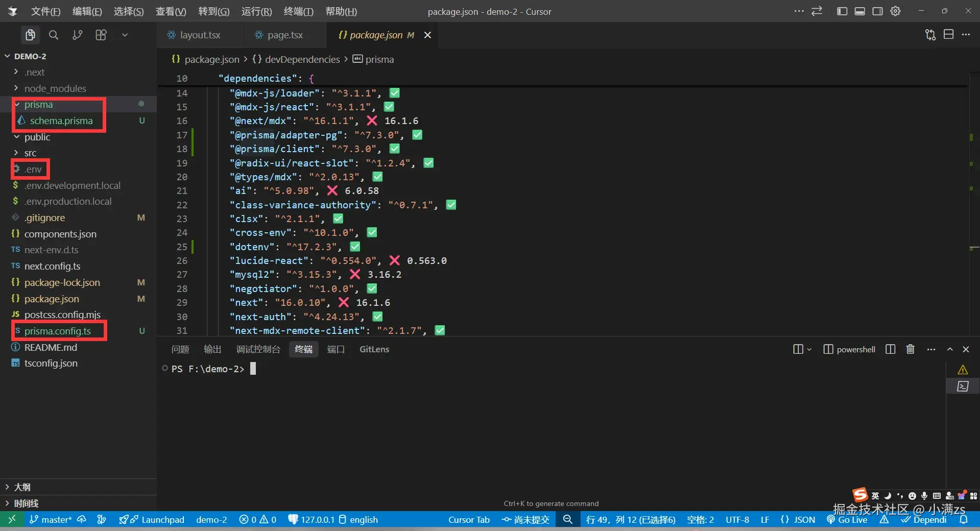Switch to the 输出 panel tab
Viewport: 980px width, 531px height.
(x=212, y=349)
